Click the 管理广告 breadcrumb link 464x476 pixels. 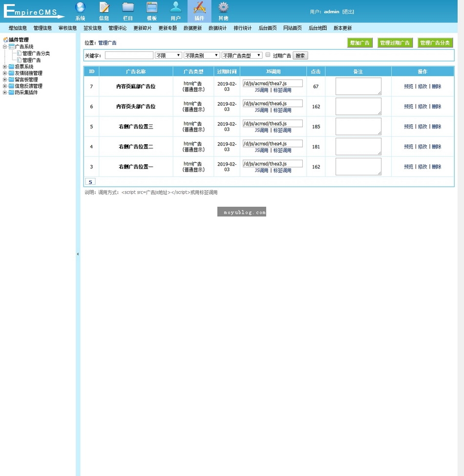point(107,43)
